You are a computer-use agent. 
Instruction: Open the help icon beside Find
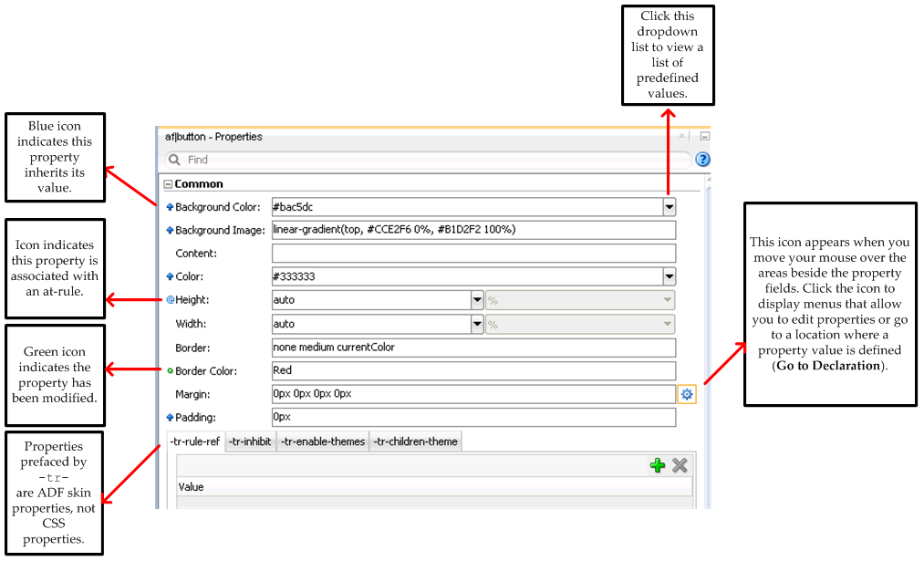(x=702, y=159)
